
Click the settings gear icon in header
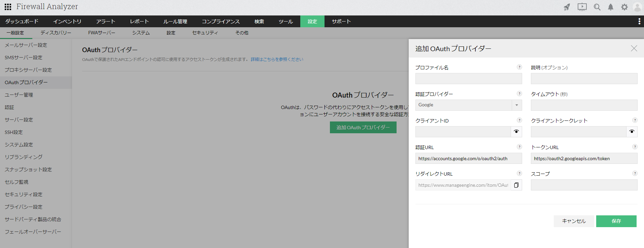[x=624, y=7]
